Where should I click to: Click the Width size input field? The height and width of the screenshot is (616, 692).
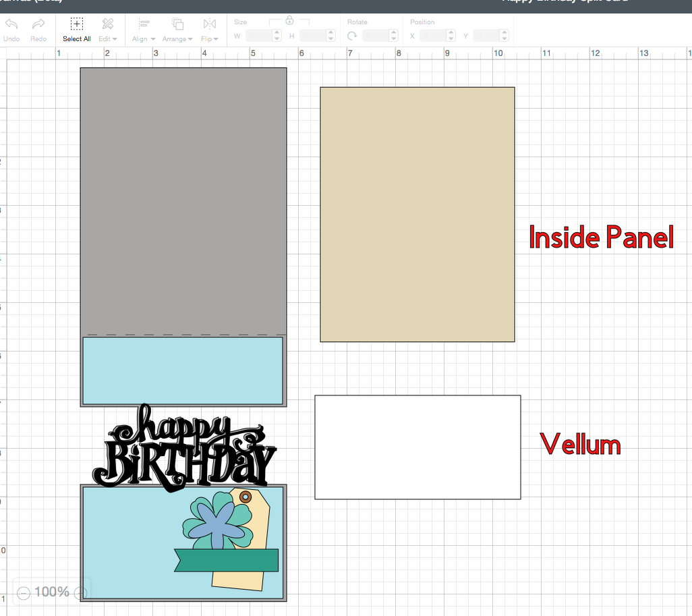tap(259, 36)
